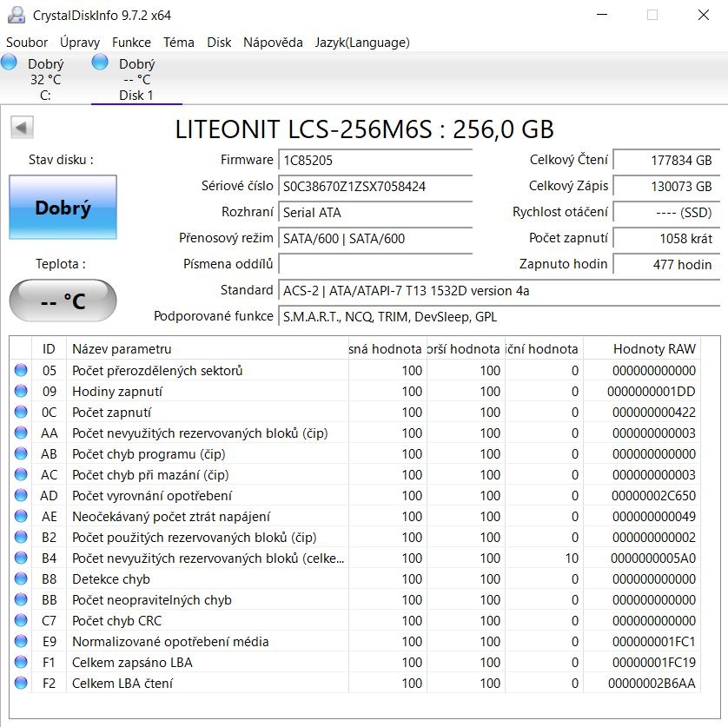Click status orb of attribute AD row

click(21, 495)
